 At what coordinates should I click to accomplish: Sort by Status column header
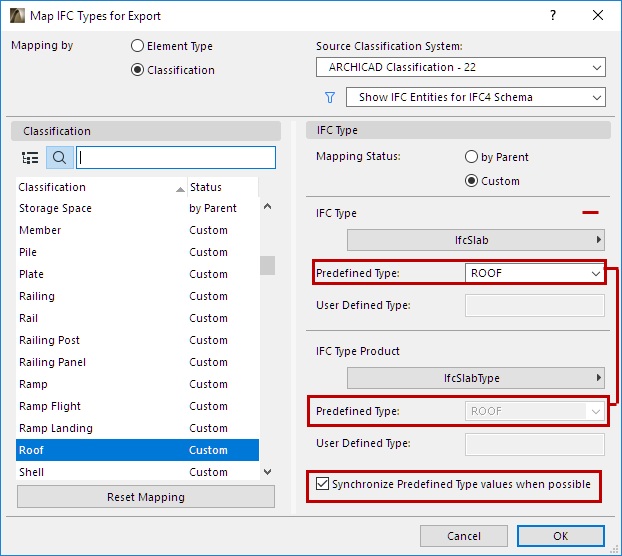point(223,187)
